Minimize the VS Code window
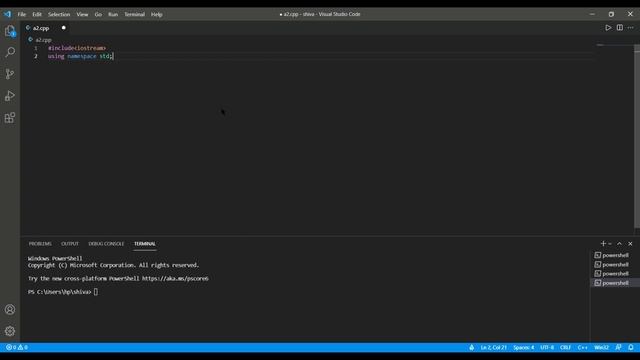 [x=592, y=14]
